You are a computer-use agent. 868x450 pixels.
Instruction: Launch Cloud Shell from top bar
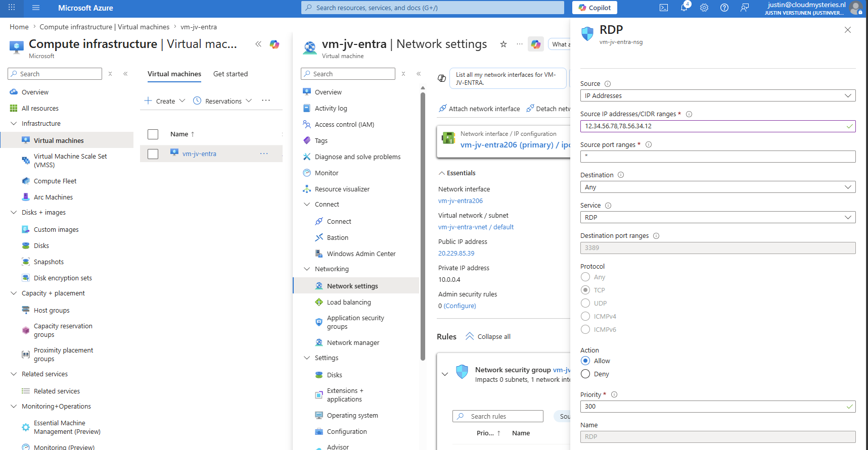(x=664, y=8)
